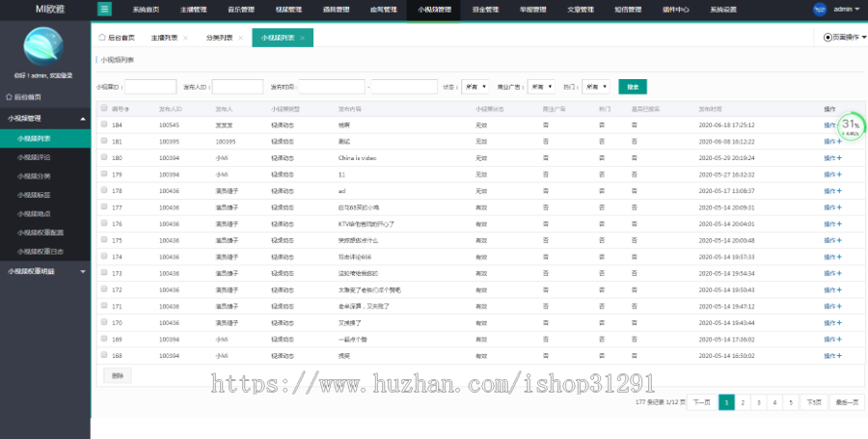Click the plus icon in row 174
The width and height of the screenshot is (868, 439).
coord(839,257)
